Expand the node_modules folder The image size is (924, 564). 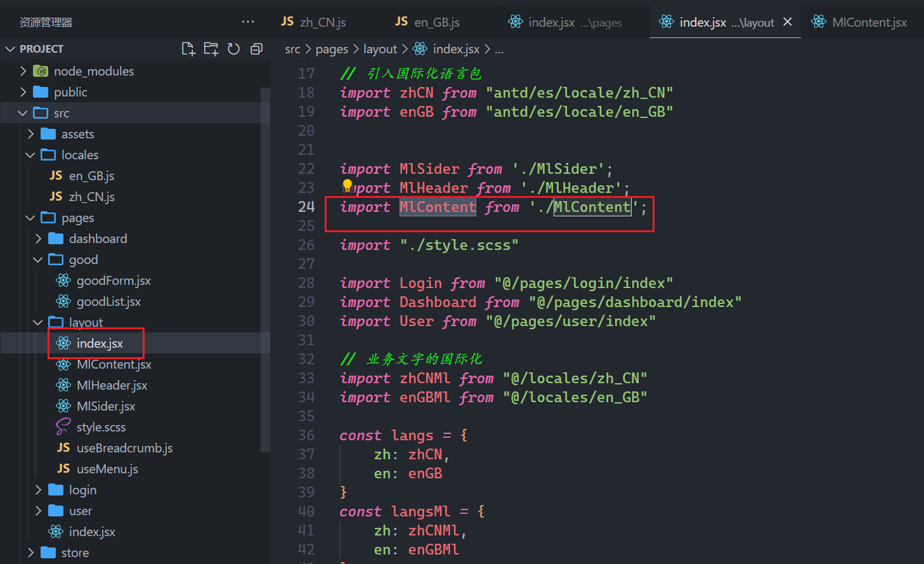(x=23, y=71)
